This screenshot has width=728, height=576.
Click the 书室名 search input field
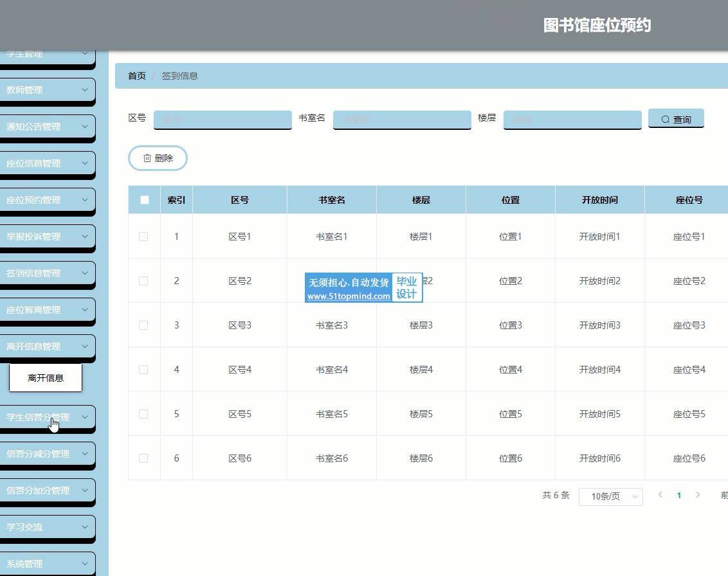click(x=402, y=120)
